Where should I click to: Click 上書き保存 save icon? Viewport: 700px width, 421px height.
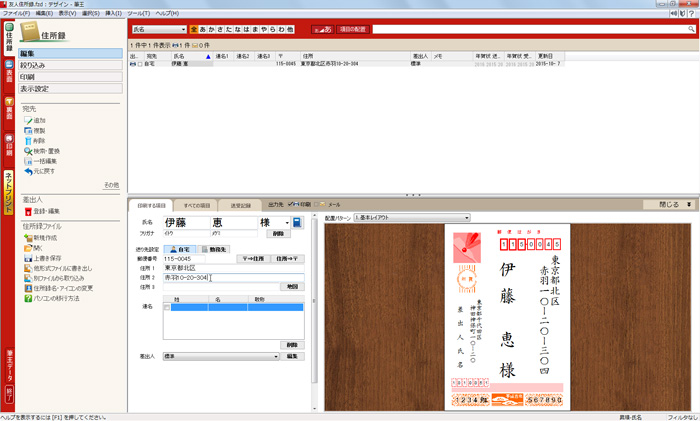point(27,257)
